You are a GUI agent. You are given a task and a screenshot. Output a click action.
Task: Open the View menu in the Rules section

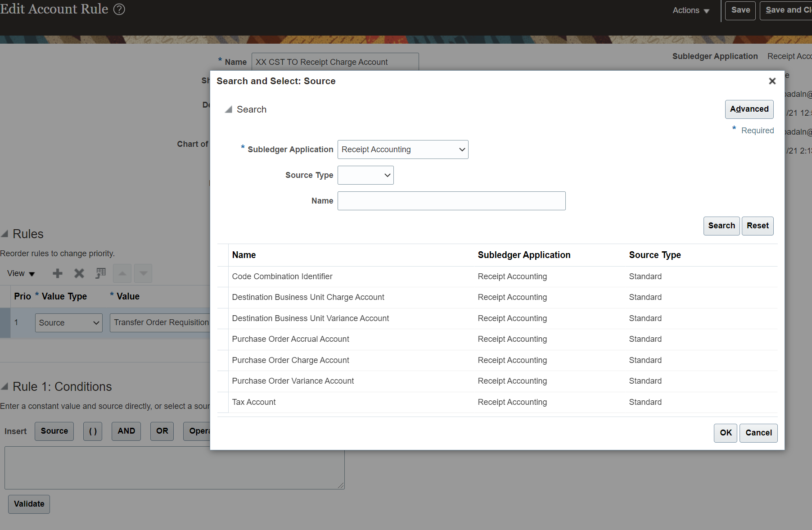pos(20,273)
